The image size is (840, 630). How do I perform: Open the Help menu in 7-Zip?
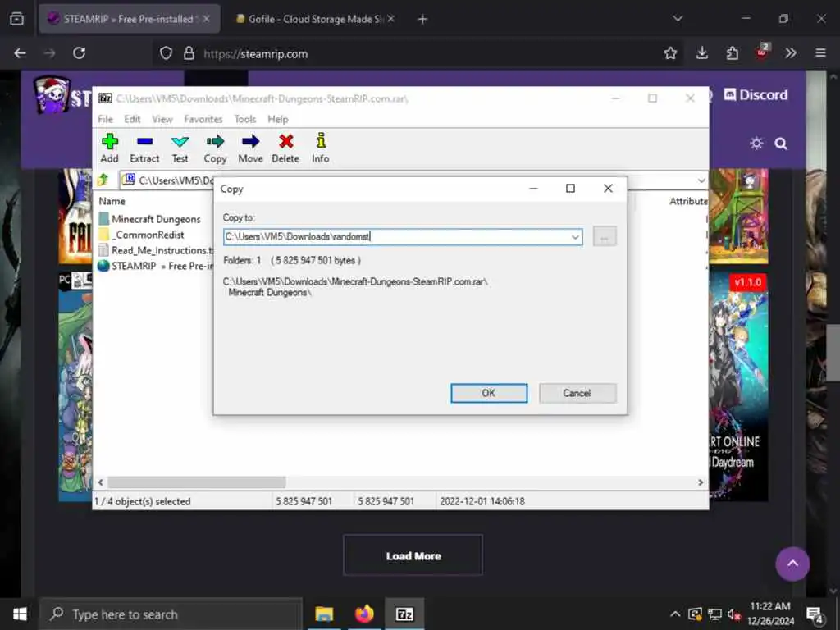(x=277, y=119)
